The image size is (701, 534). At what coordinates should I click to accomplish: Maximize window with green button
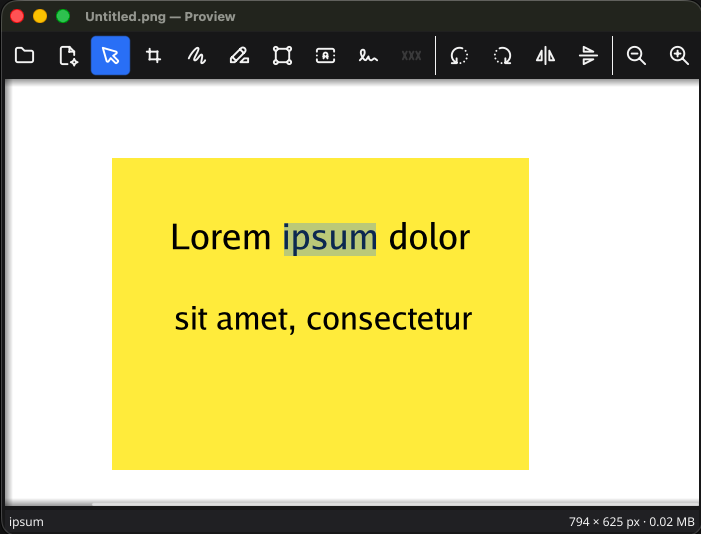tap(63, 16)
